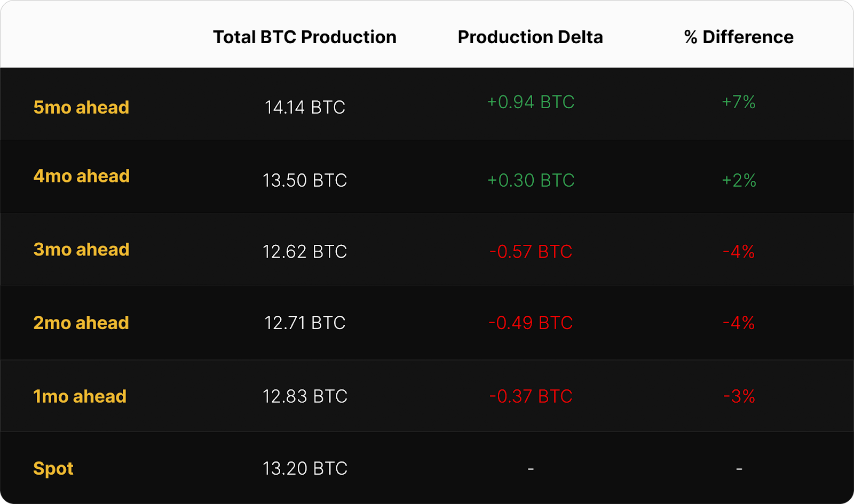
Task: Click the 14.14 BTC production value
Action: (x=305, y=107)
